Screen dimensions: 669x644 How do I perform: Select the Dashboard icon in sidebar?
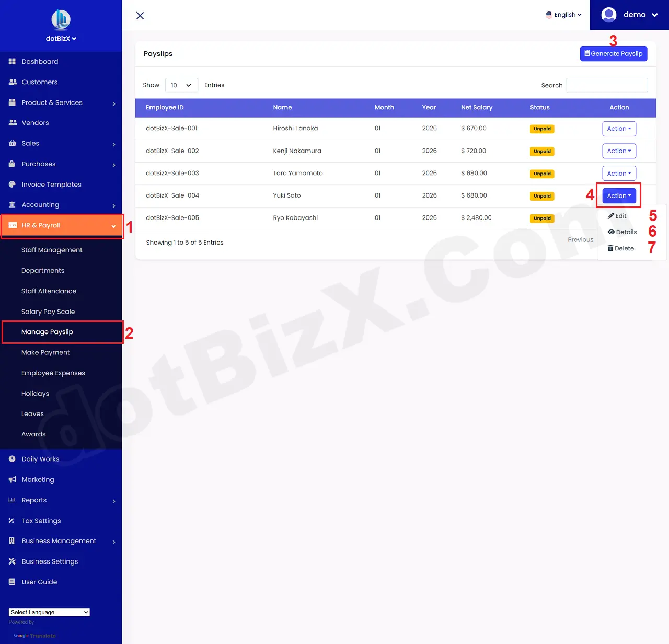pos(12,61)
